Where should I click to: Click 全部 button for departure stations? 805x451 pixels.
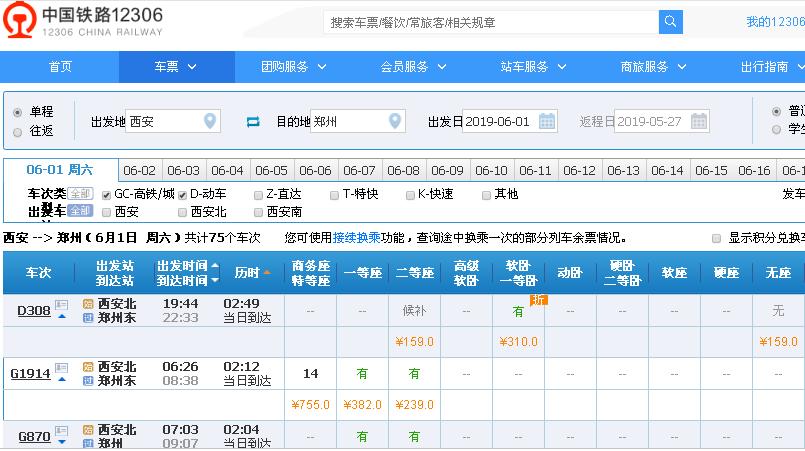coord(80,211)
